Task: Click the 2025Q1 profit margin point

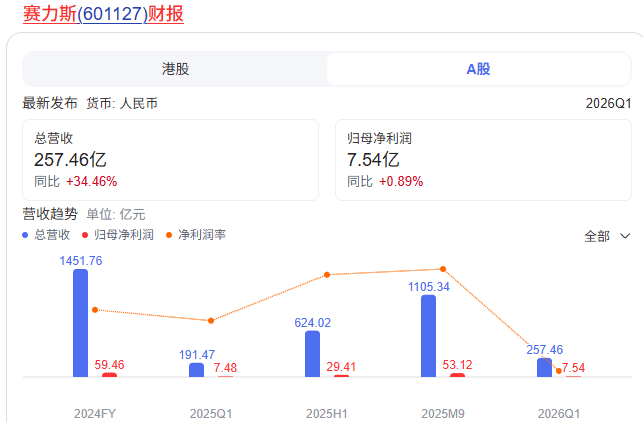Action: point(211,321)
